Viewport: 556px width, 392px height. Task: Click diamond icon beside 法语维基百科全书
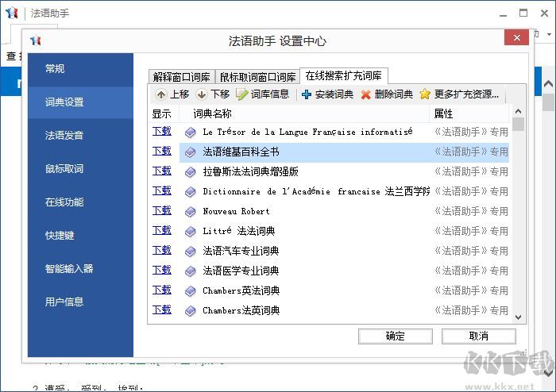tap(191, 152)
